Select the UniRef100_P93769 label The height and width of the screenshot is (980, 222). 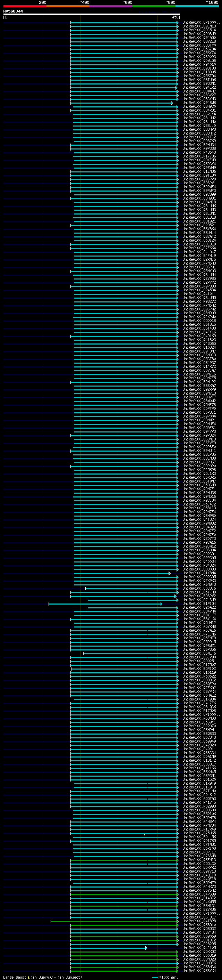tap(199, 141)
